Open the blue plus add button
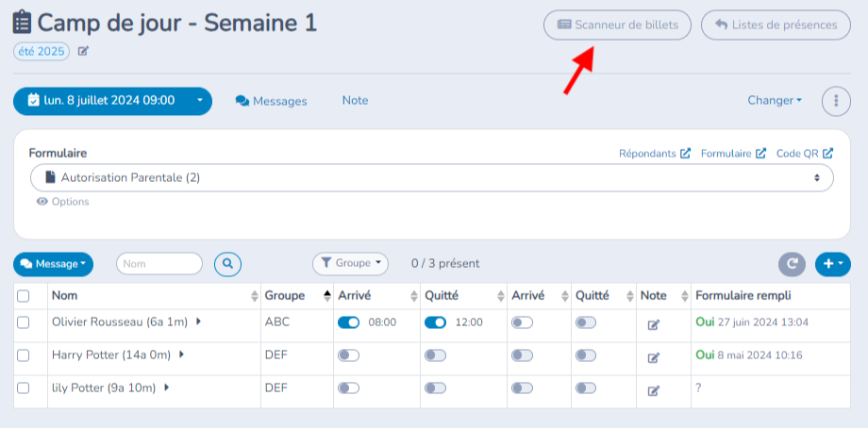868x429 pixels. point(832,264)
